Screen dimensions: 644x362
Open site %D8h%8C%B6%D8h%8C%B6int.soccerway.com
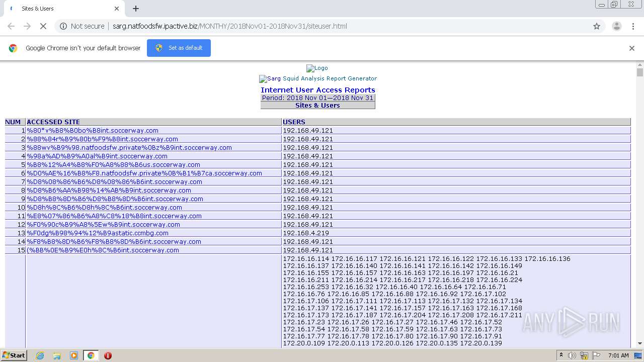coord(104,208)
